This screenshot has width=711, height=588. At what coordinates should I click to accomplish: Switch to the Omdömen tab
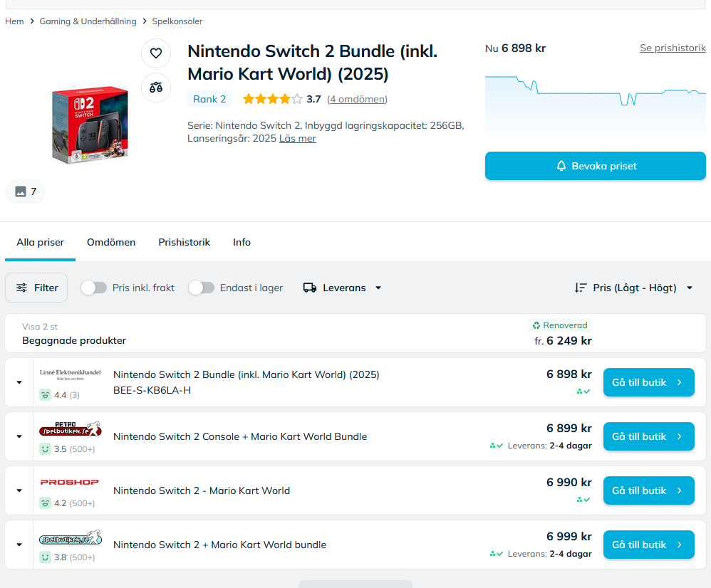pyautogui.click(x=111, y=242)
